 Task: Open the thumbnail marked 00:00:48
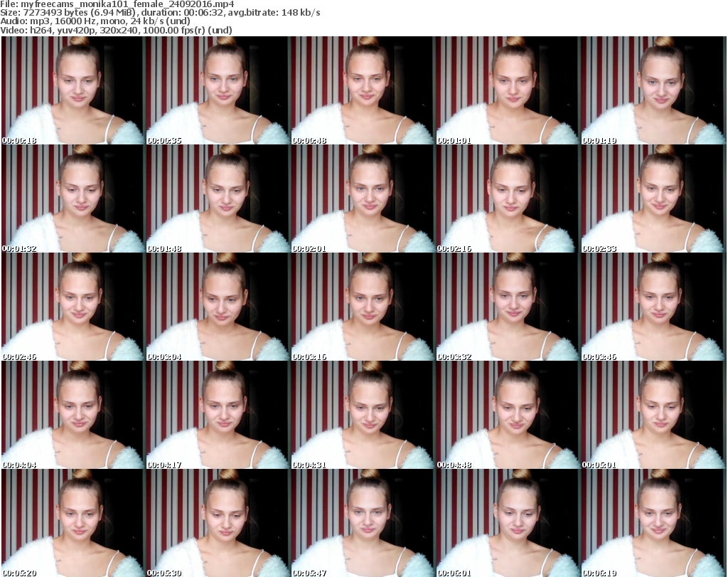click(x=363, y=90)
